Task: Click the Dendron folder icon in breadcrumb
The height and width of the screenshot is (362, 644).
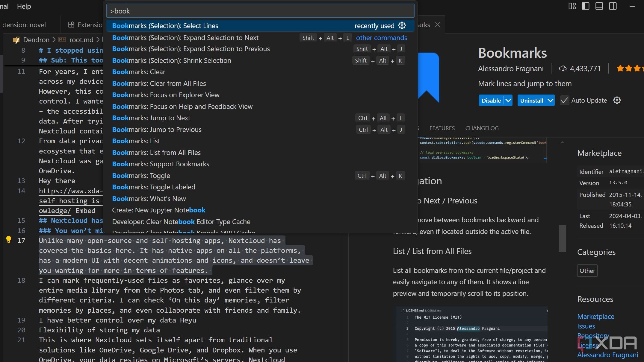Action: [x=16, y=40]
